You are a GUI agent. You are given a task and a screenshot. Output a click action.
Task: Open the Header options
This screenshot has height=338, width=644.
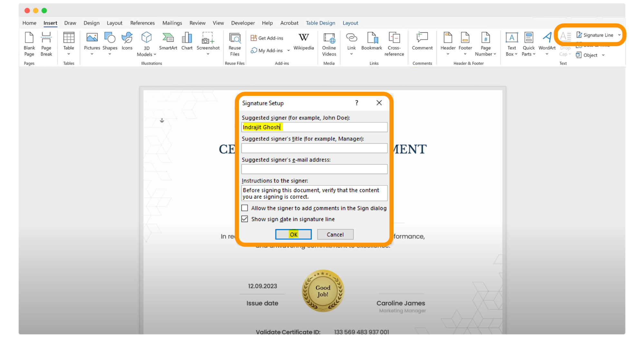pos(448,44)
